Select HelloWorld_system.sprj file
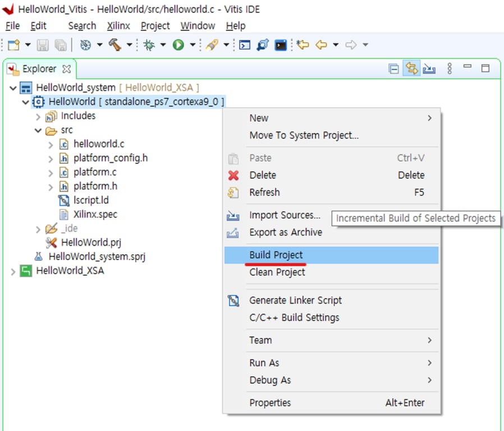504x431 pixels. point(97,256)
